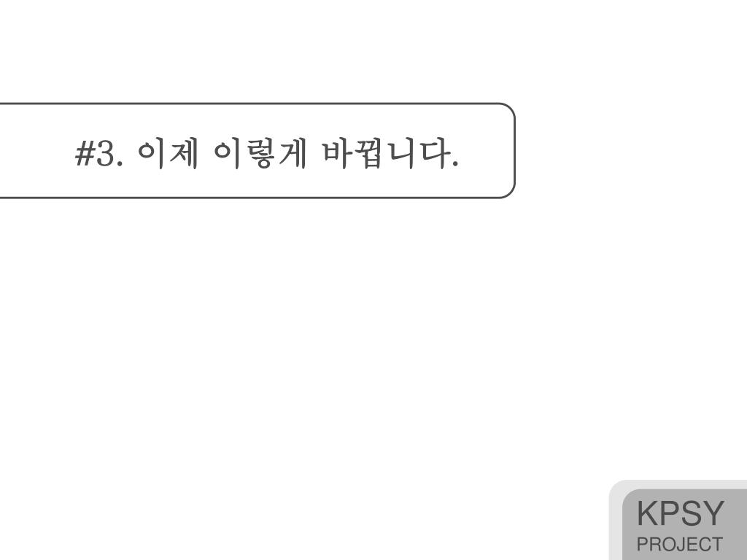This screenshot has height=560, width=747.
Task: Click the empty white area below the heading box
Action: pyautogui.click(x=305, y=343)
